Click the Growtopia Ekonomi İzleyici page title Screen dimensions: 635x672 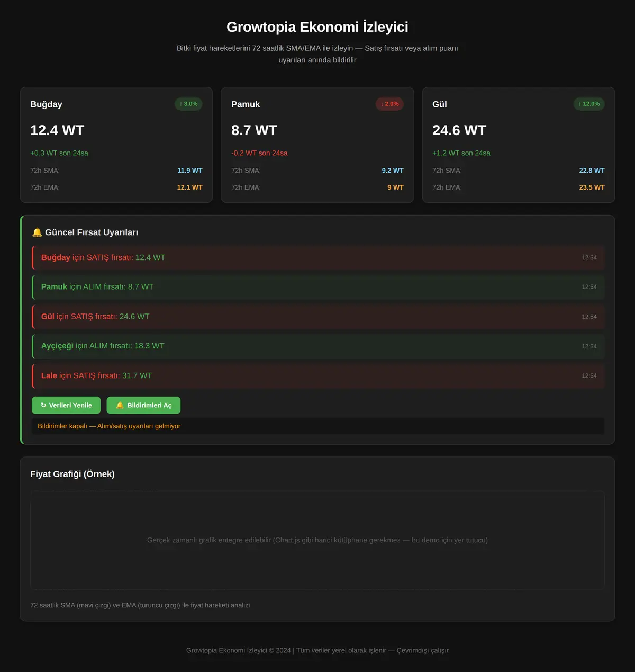point(317,27)
